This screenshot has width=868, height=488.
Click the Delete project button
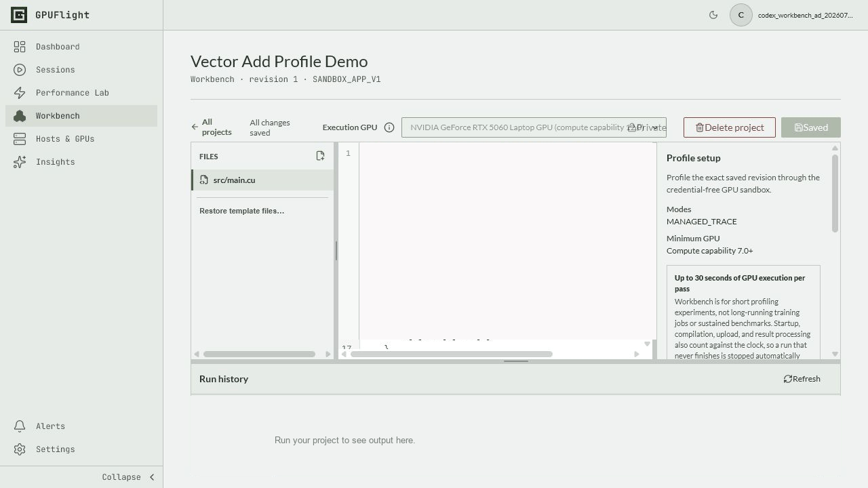(730, 127)
